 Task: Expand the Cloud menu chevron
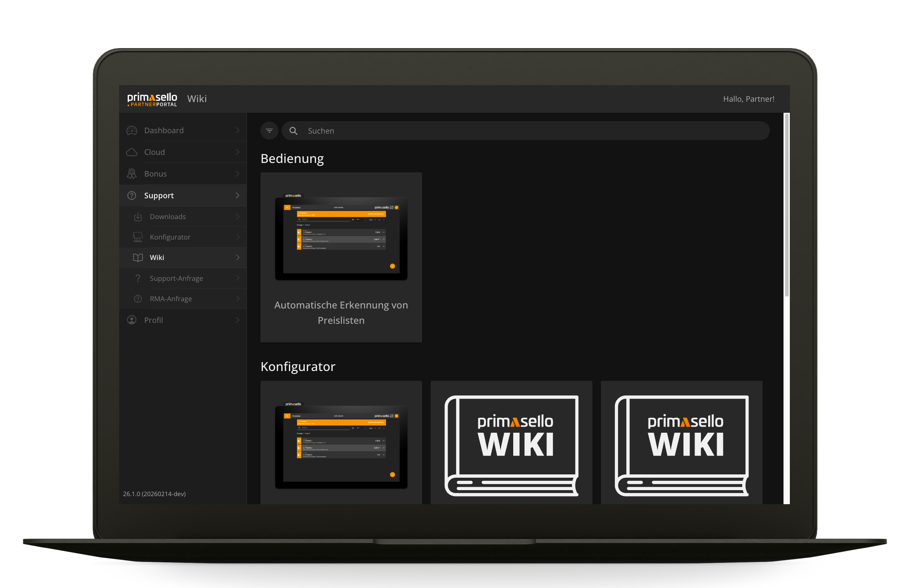coord(237,152)
